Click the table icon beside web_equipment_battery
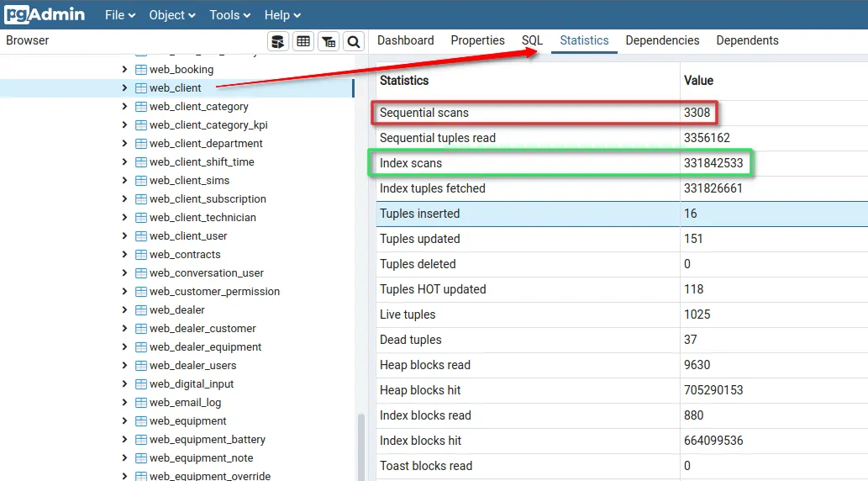This screenshot has width=868, height=481. [141, 440]
